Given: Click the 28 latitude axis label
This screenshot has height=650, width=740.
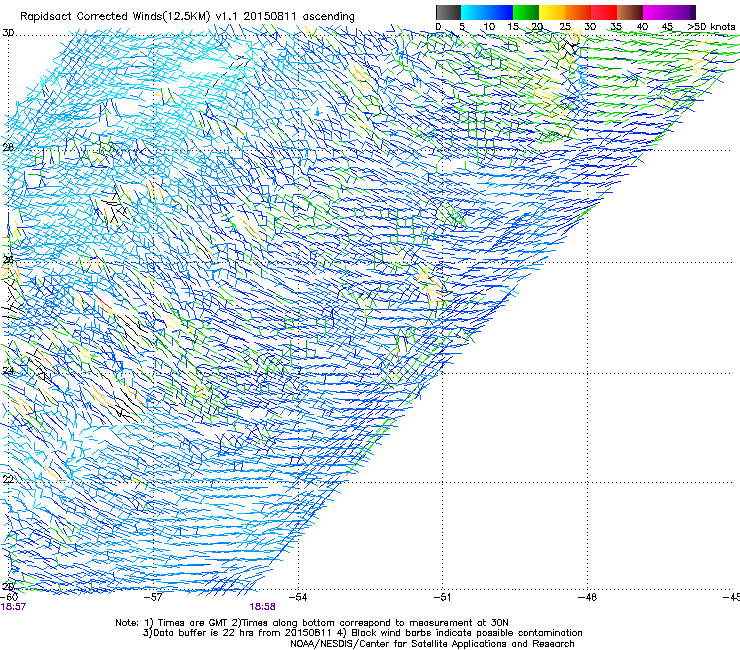Looking at the screenshot, I should click(x=8, y=147).
